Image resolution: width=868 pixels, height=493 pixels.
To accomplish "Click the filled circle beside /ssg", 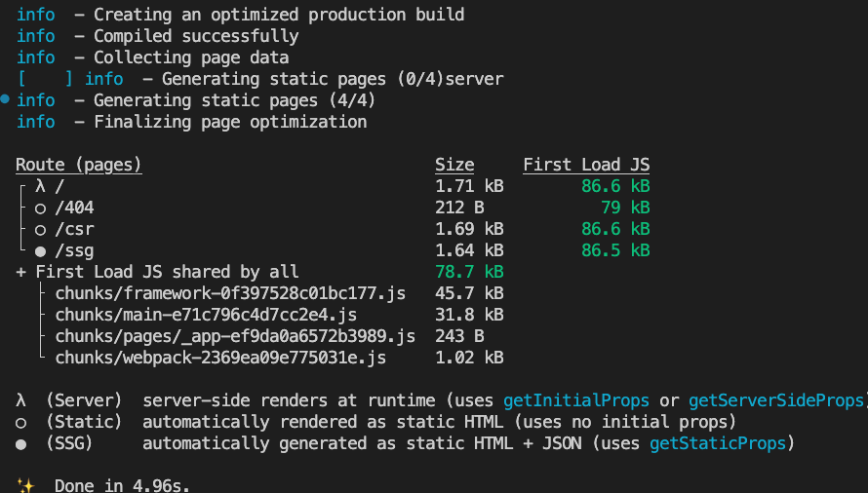I will tap(40, 251).
